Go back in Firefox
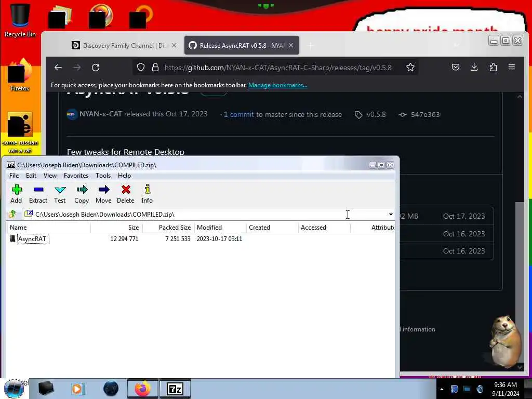This screenshot has width=532, height=399. pyautogui.click(x=58, y=68)
